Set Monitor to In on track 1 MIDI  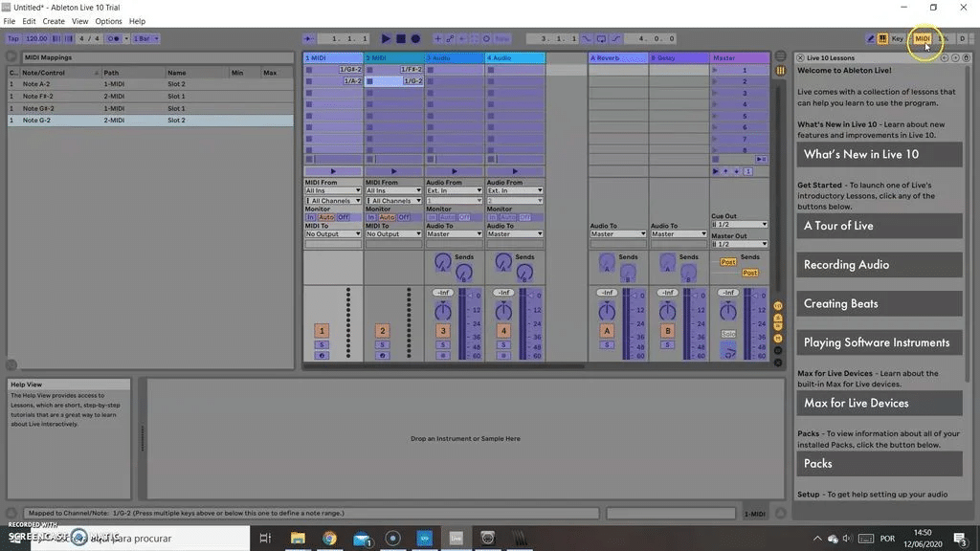[x=309, y=217]
